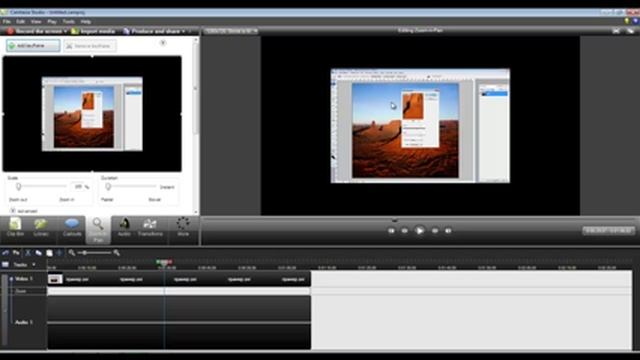Image resolution: width=640 pixels, height=360 pixels.
Task: Toggle the Advanced checkbox
Action: [x=13, y=211]
